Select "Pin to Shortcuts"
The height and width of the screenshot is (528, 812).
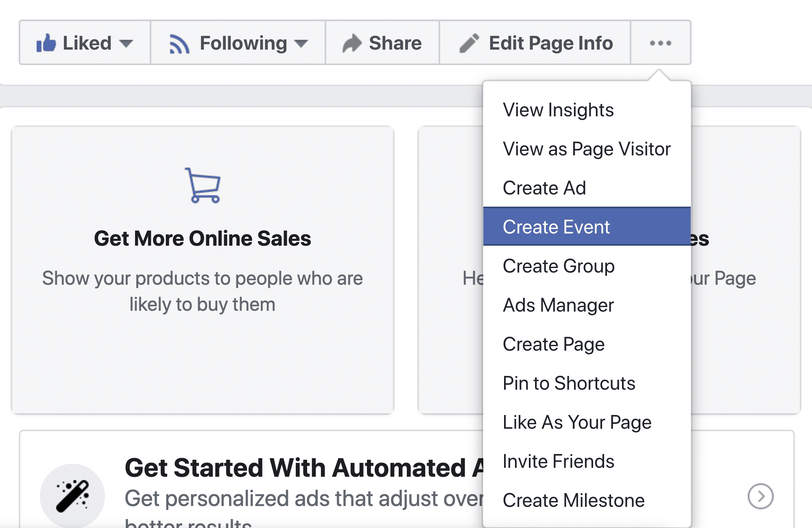569,383
